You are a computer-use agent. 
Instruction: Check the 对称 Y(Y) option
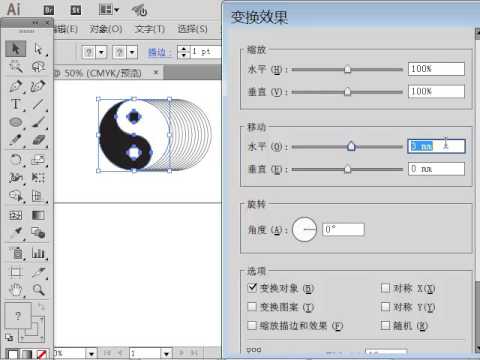point(385,306)
